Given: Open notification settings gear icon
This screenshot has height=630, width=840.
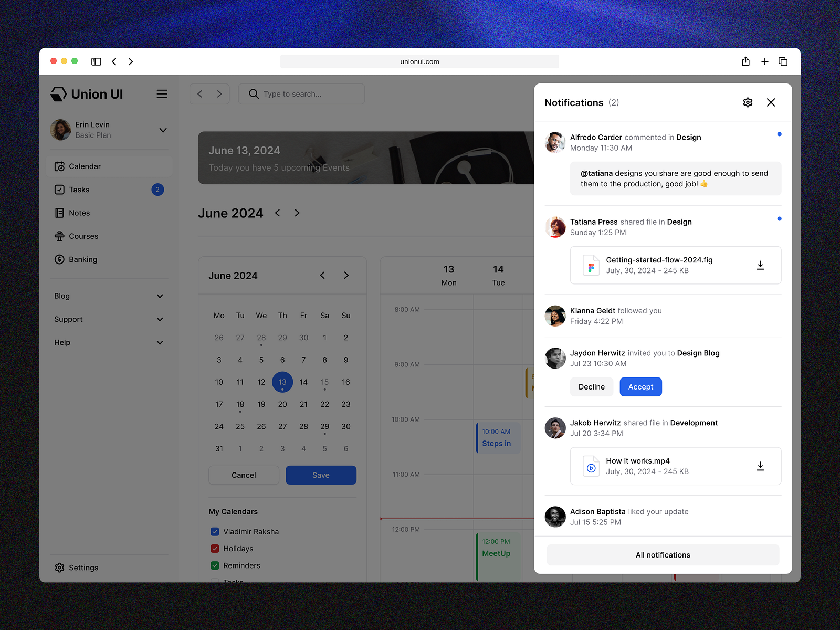Looking at the screenshot, I should [x=748, y=102].
